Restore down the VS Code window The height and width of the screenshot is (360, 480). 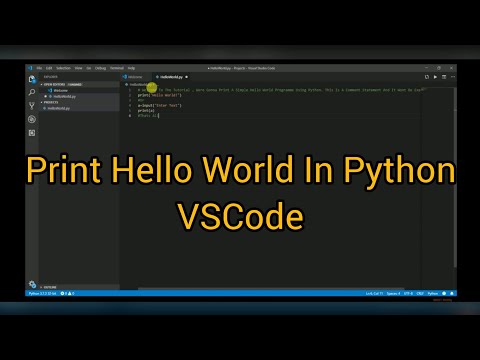tap(439, 68)
